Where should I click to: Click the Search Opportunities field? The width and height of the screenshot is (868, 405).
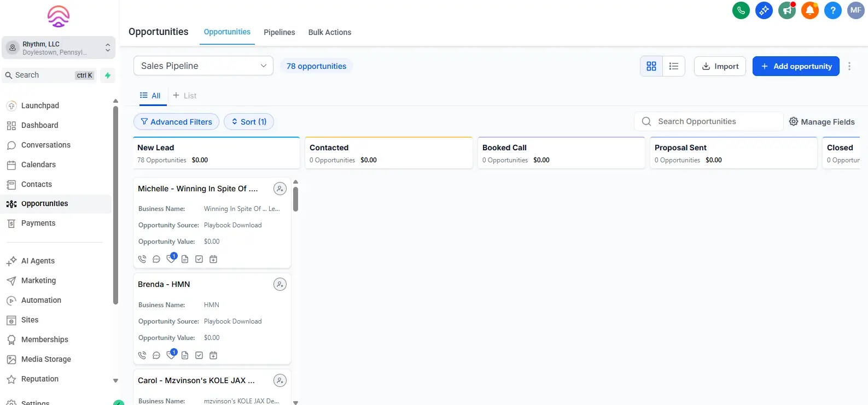click(711, 121)
